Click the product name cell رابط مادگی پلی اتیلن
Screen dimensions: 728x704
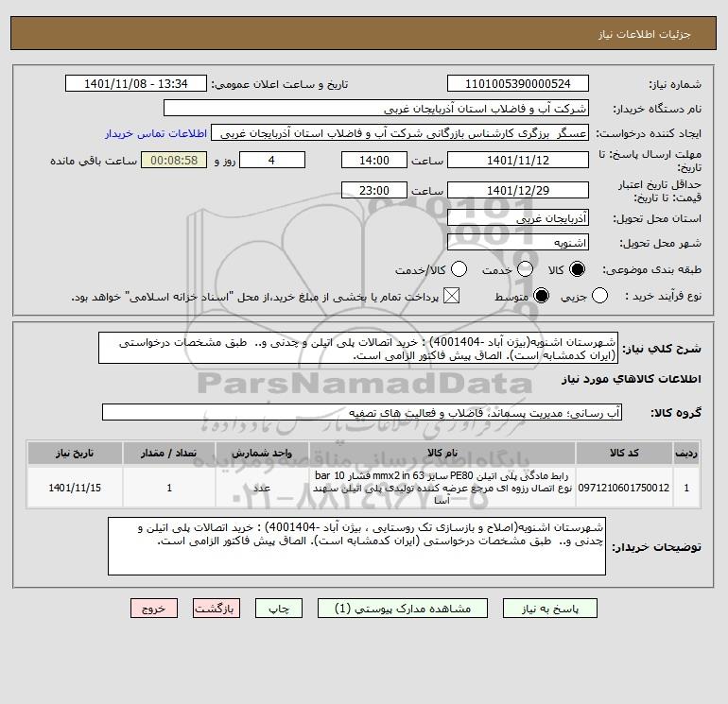coord(442,488)
